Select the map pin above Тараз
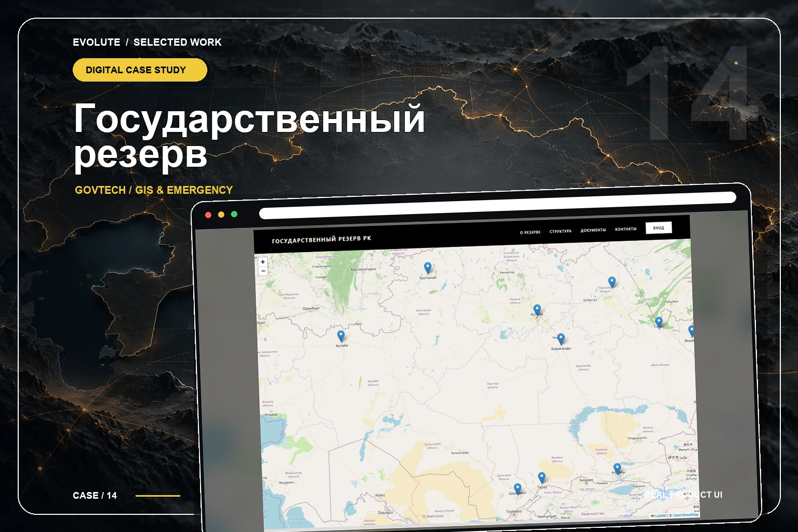Viewport: 798px width, 532px height. point(541,477)
